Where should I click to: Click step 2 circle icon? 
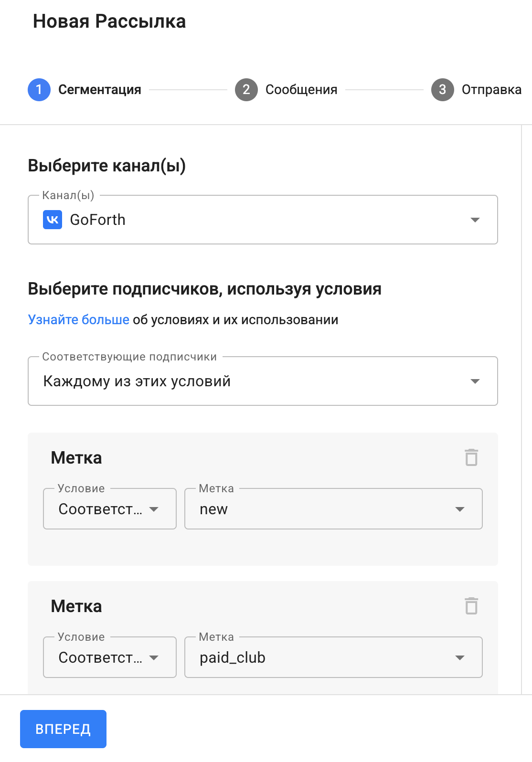coord(246,90)
